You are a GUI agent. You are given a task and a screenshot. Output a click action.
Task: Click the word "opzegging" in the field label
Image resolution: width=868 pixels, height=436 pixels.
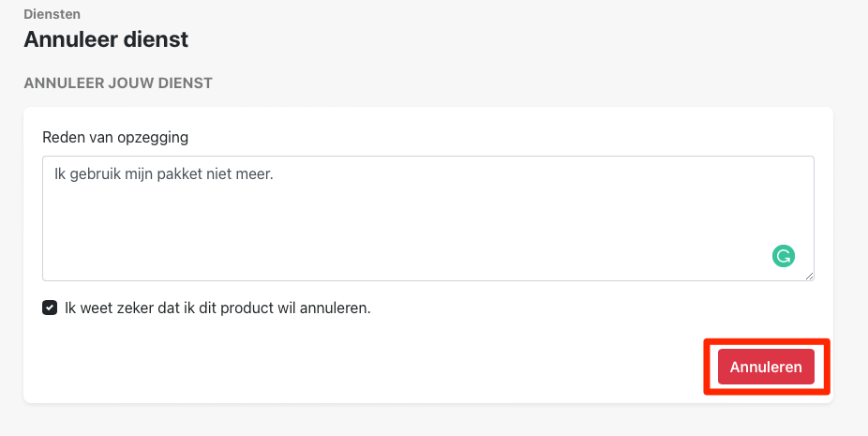point(157,137)
